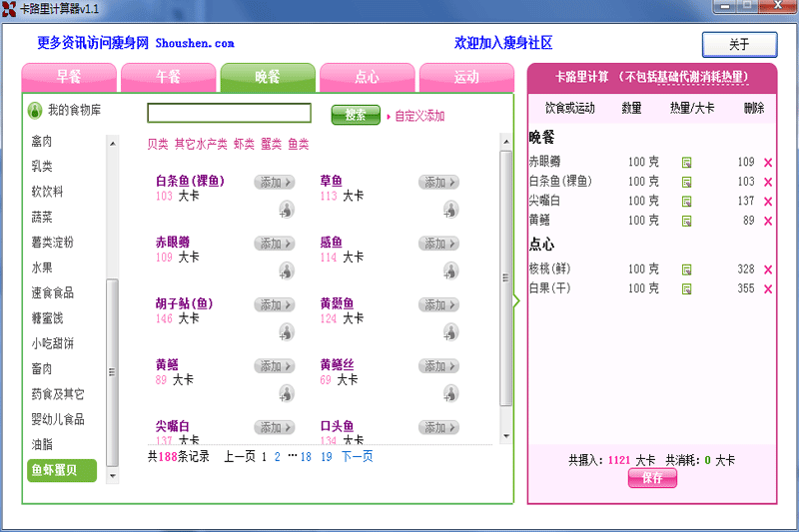
Task: Filter by 其它水产类 subcategory
Action: 201,144
